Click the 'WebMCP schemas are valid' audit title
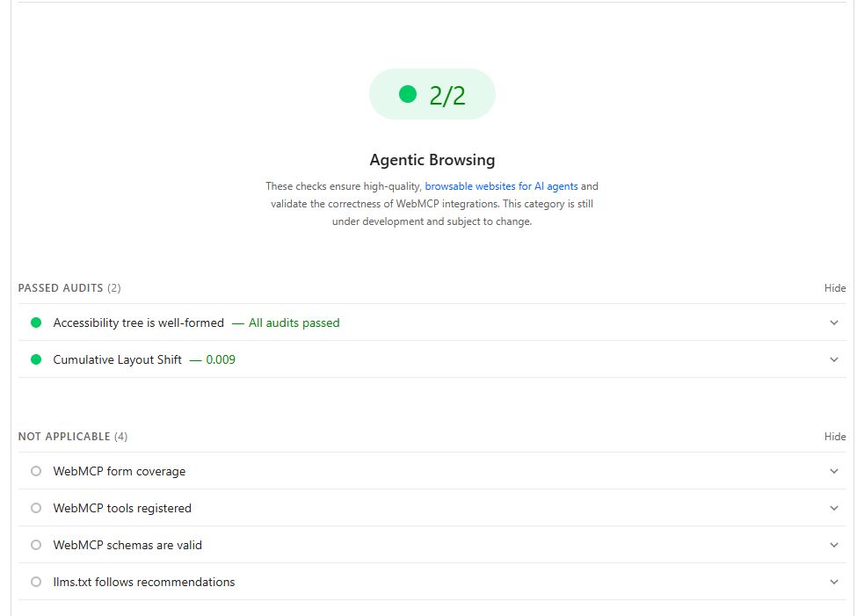The image size is (857, 616). [127, 545]
